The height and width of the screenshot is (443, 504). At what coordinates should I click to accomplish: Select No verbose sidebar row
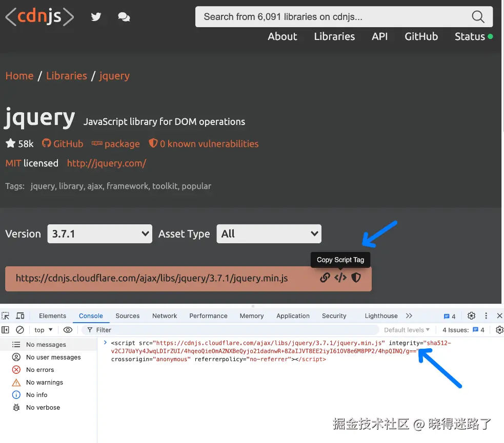(x=48, y=407)
